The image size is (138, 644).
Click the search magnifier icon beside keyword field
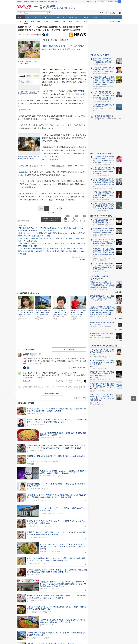[49, 13]
